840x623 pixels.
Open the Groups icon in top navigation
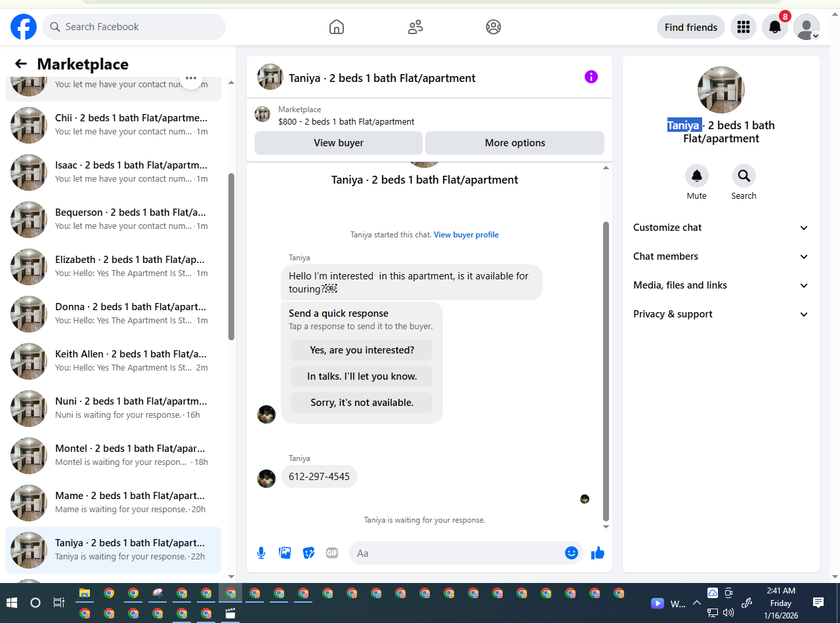[493, 27]
